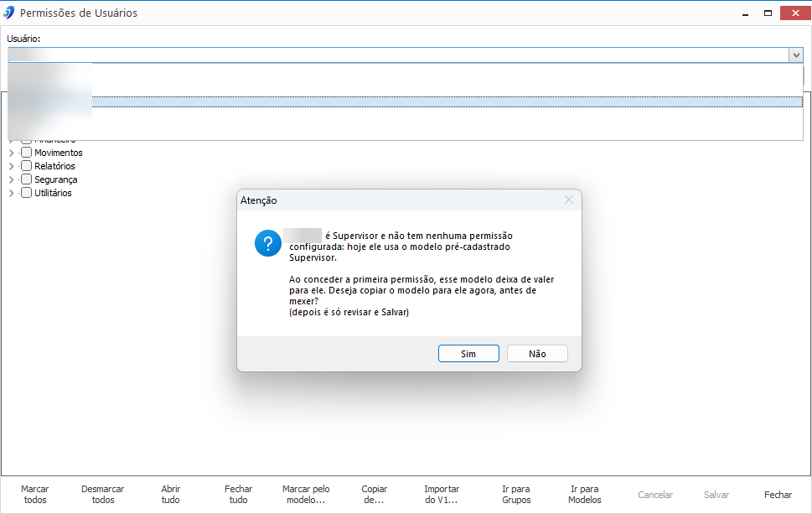812x514 pixels.
Task: Expand the Relatórios tree node
Action: point(12,166)
